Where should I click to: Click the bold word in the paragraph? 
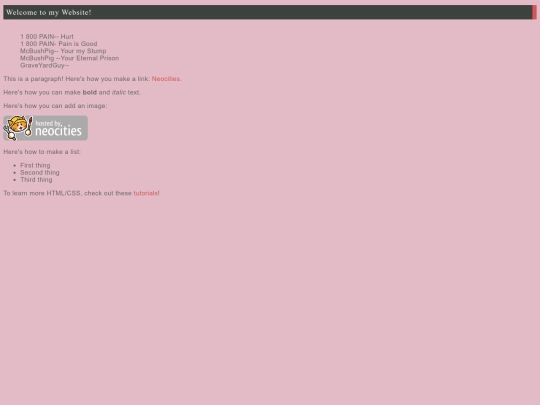[x=90, y=92]
